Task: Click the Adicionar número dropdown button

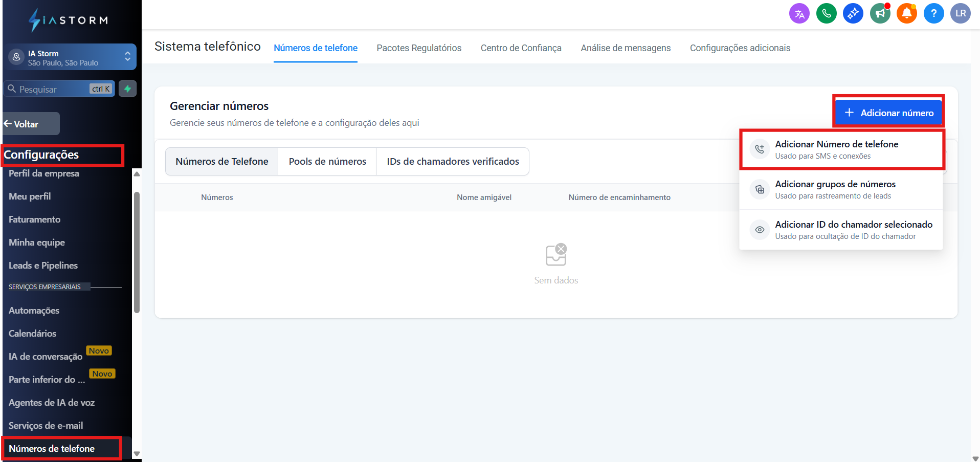Action: pyautogui.click(x=888, y=113)
